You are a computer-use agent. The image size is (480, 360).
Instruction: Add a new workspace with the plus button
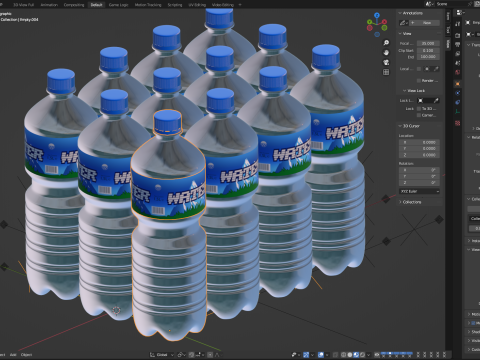point(240,5)
